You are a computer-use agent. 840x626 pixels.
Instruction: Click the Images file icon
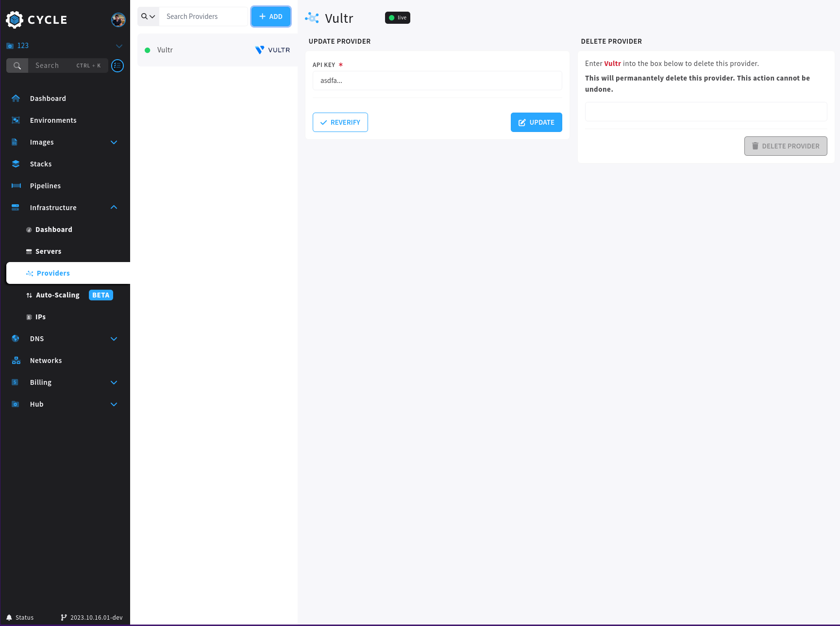click(x=15, y=142)
